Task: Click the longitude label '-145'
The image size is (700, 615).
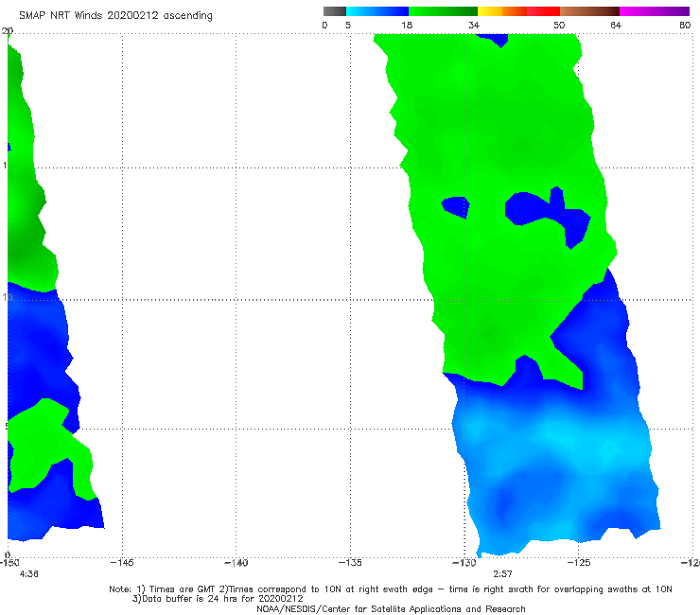Action: point(122,563)
